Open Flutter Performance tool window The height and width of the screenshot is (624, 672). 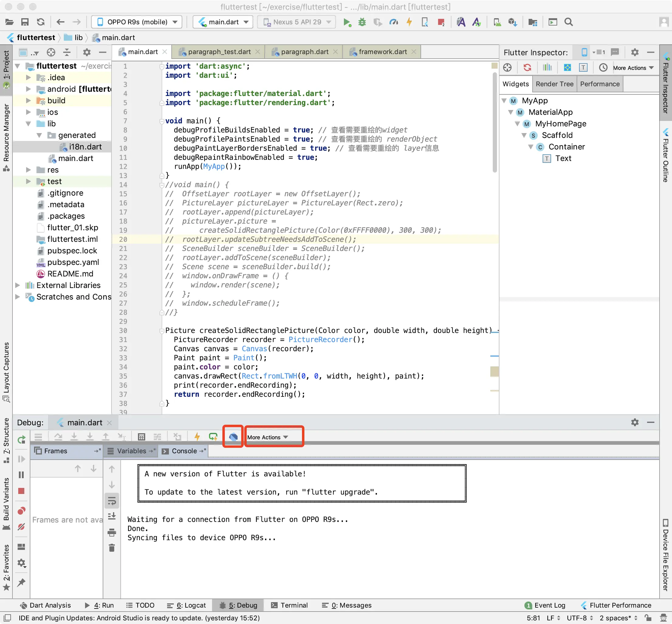pos(616,605)
